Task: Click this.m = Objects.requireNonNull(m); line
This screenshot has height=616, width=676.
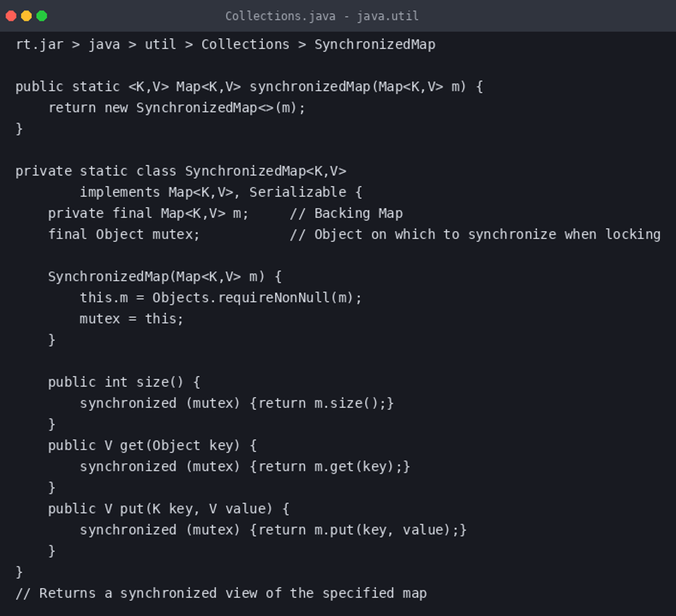Action: tap(221, 298)
